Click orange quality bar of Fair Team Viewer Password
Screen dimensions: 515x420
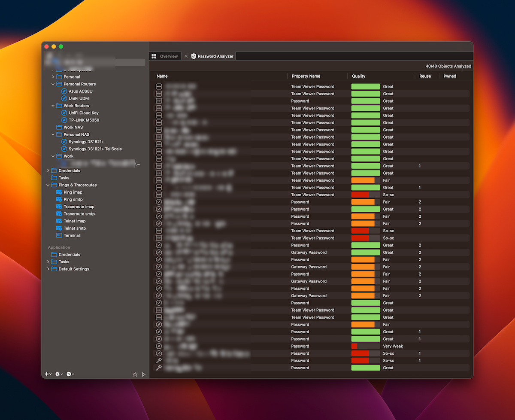click(363, 180)
